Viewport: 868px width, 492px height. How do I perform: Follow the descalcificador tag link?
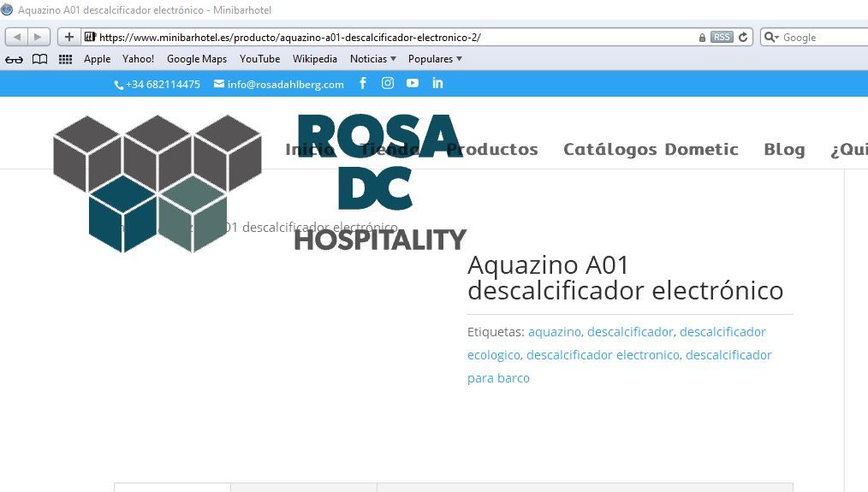tap(630, 331)
